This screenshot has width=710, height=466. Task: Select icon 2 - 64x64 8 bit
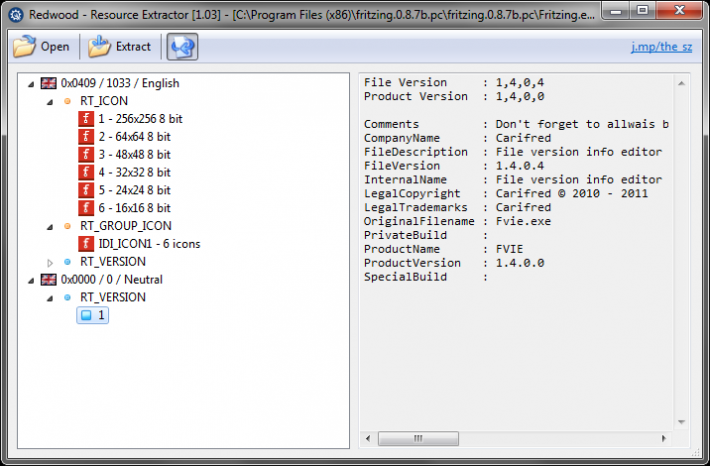(134, 136)
